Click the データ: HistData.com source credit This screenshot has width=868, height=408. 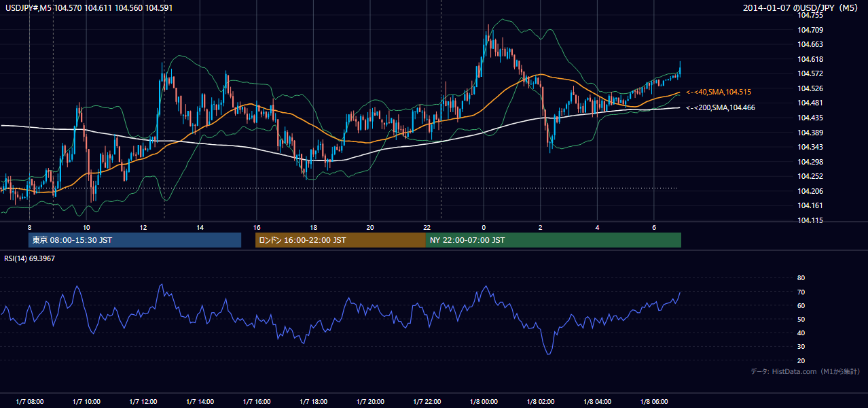(806, 371)
